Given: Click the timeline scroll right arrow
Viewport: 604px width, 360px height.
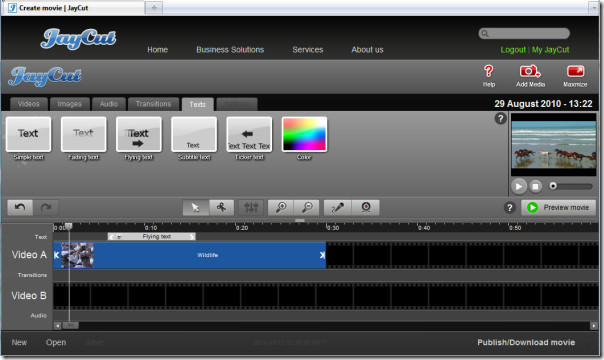Looking at the screenshot, I should 594,326.
